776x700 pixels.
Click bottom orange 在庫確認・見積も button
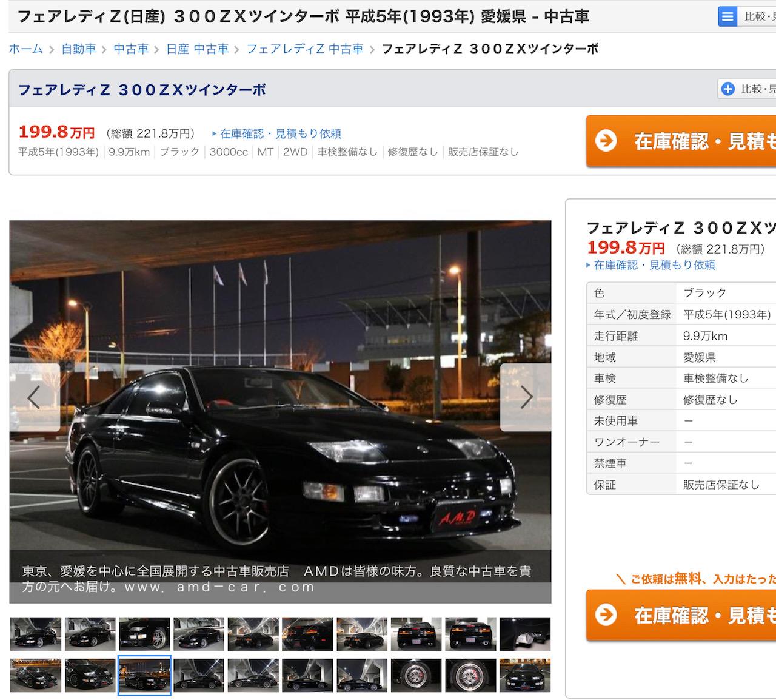(x=681, y=615)
